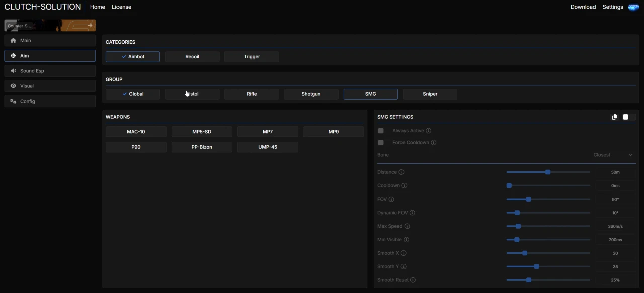Click the CLUTCH-SOLUTION logo title

point(43,7)
